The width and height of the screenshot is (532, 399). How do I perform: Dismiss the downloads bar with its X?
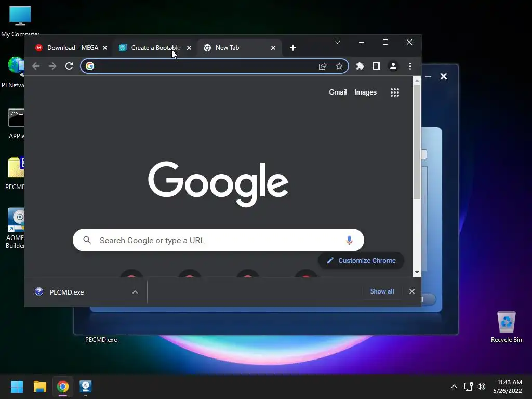(x=412, y=291)
